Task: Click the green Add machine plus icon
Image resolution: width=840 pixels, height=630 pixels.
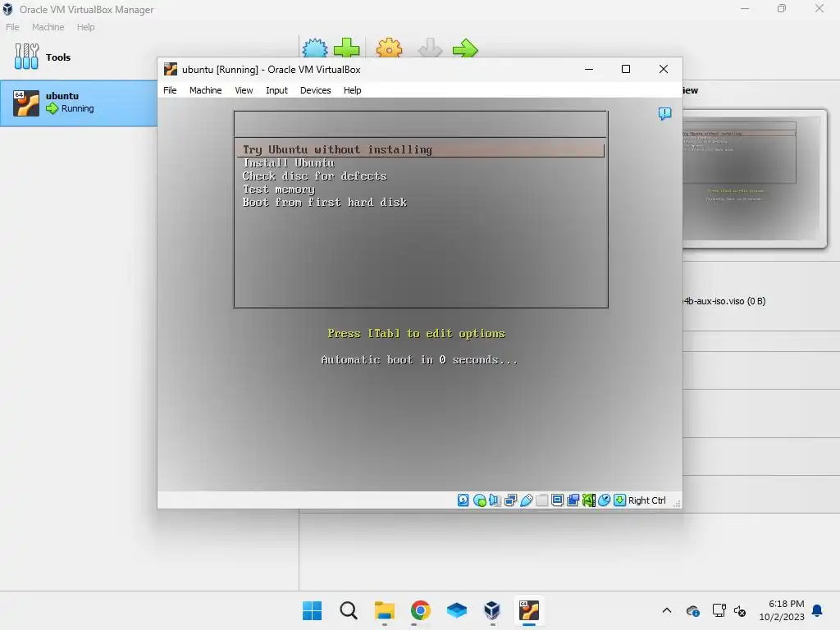Action: 347,48
